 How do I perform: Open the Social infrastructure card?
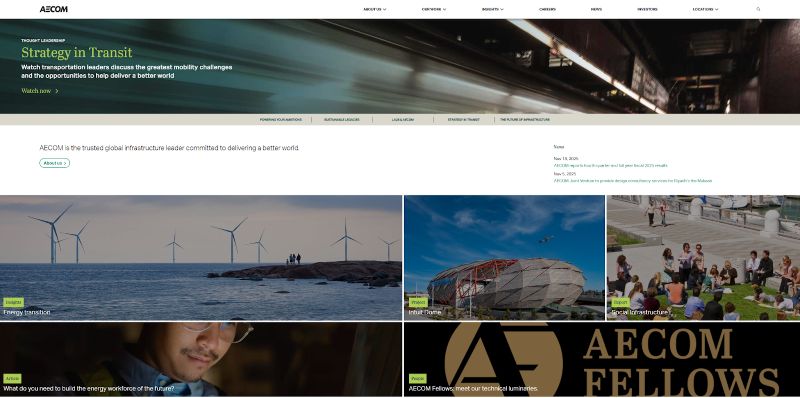(x=703, y=258)
